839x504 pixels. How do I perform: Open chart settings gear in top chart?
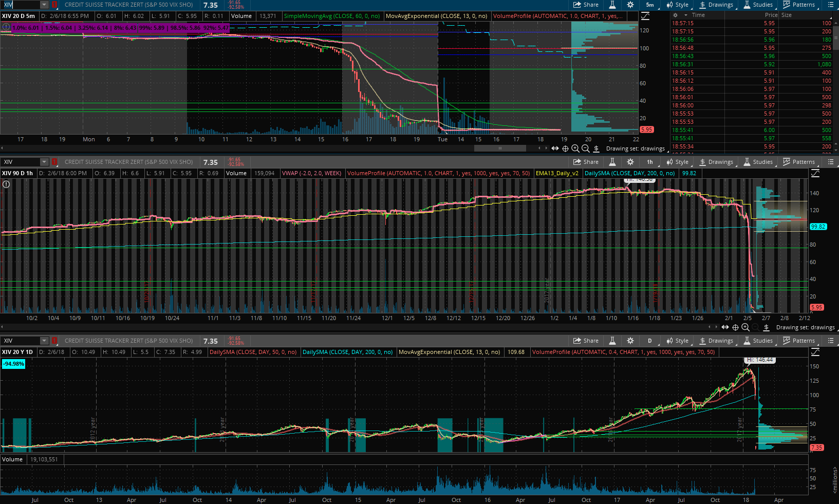pos(630,5)
